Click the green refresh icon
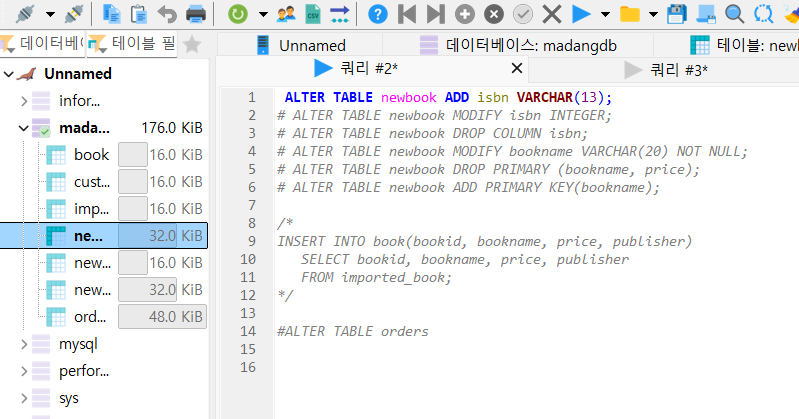Screen dimensions: 799x419 click(x=237, y=14)
